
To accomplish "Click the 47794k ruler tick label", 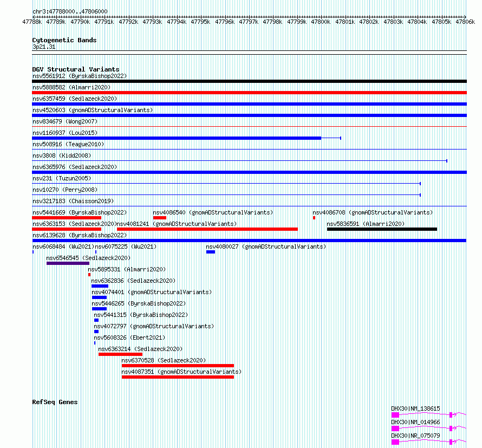I will click(x=177, y=22).
